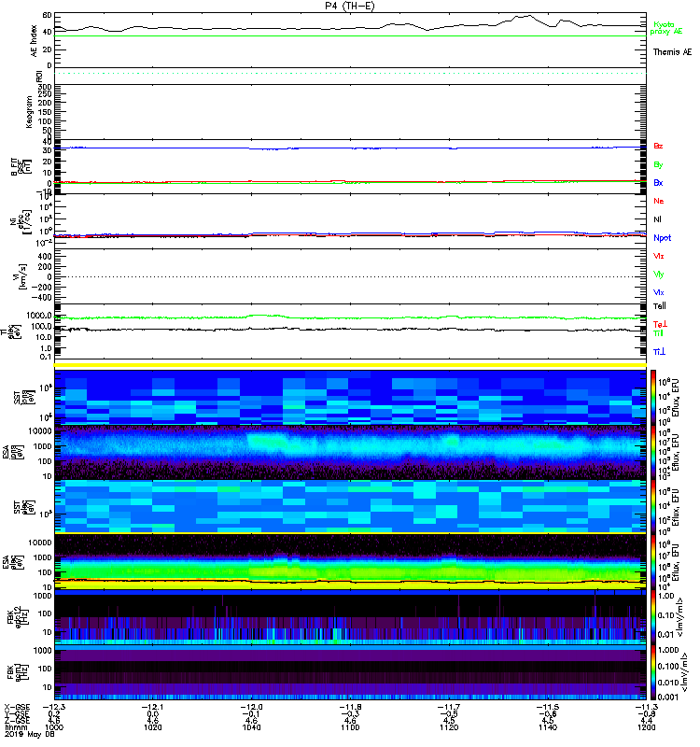
Task: Click the "1200" hhmm time tick label
Action: pyautogui.click(x=646, y=727)
